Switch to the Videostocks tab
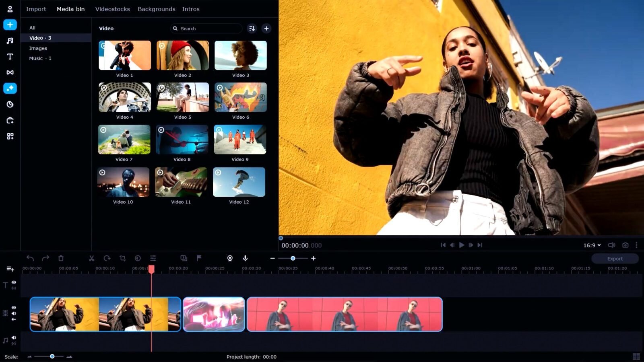 coord(112,9)
